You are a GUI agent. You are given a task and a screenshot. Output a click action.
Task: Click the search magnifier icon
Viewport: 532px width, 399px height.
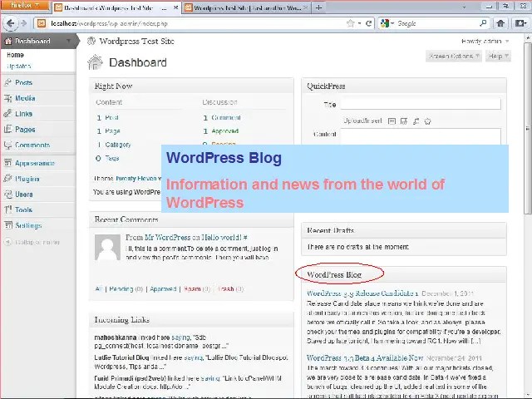(483, 23)
